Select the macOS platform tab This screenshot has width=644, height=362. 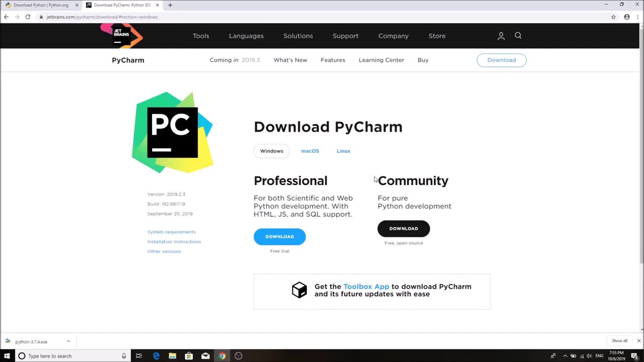point(310,151)
